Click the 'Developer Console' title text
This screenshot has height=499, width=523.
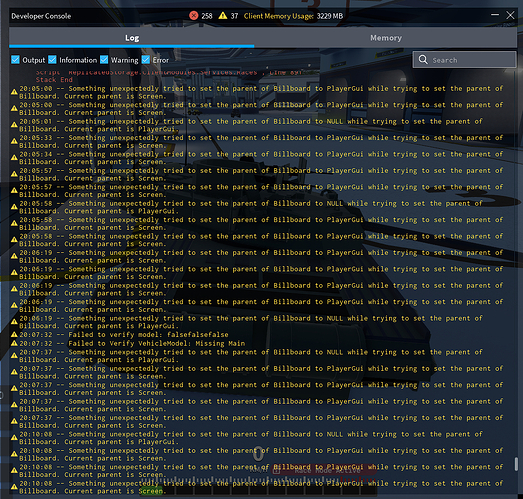(41, 16)
